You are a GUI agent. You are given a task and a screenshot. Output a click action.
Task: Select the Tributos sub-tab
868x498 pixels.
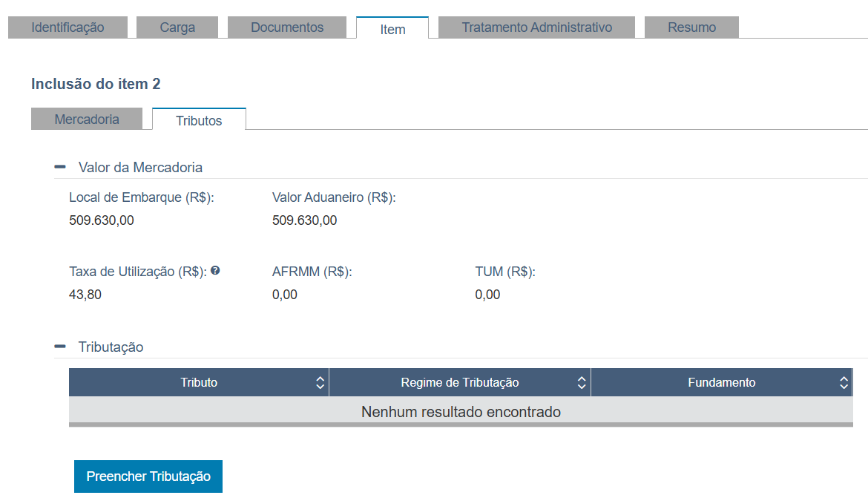point(199,119)
